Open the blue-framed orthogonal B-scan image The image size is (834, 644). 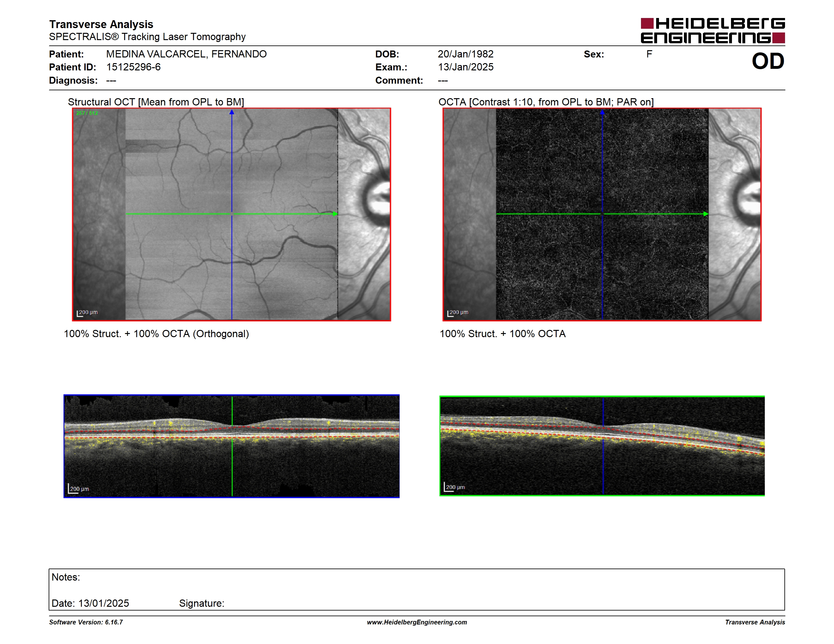232,446
